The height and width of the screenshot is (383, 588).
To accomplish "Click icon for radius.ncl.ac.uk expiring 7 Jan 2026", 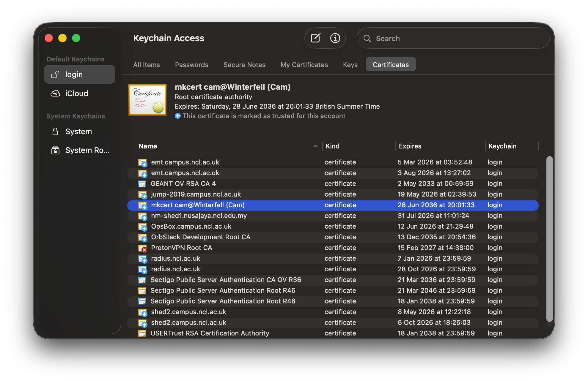I will point(143,259).
